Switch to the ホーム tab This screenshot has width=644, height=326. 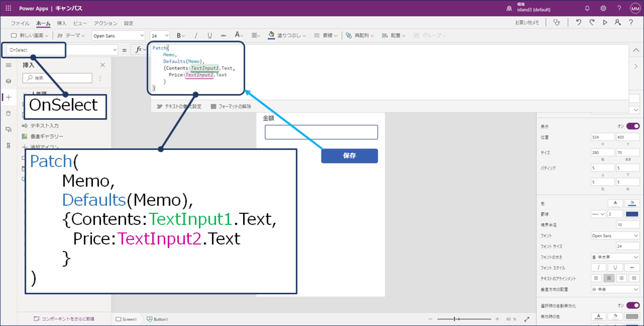(x=43, y=24)
